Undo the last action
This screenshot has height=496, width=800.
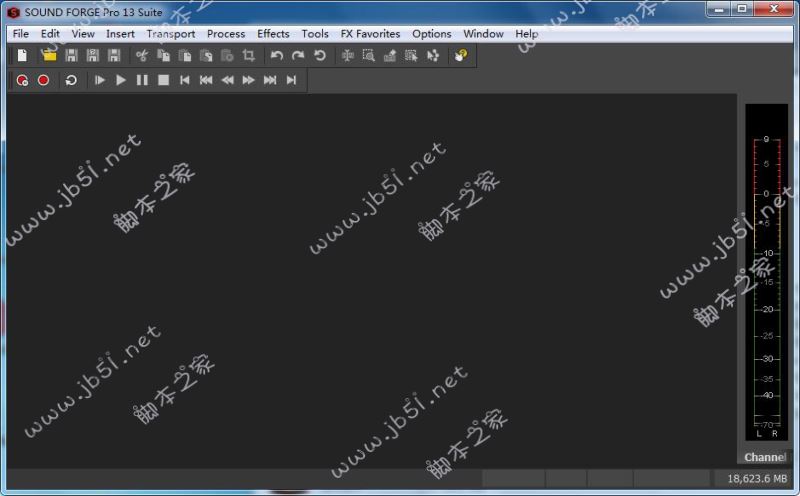pos(277,55)
